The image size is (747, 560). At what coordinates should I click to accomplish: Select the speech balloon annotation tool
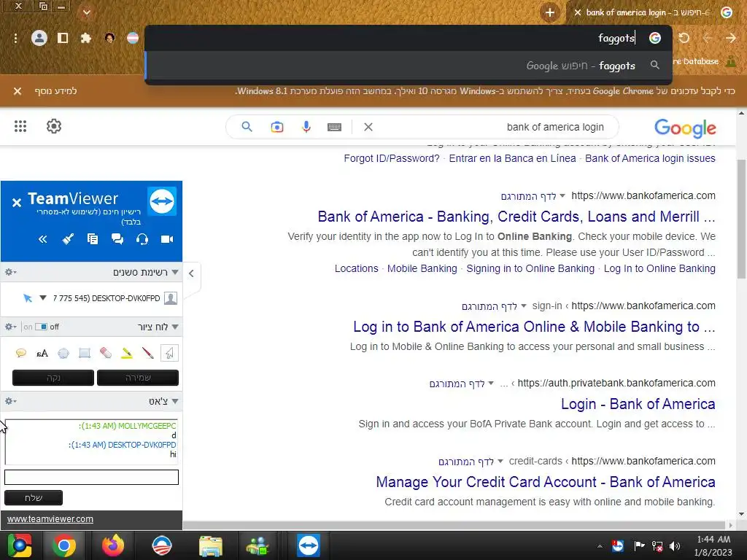pos(21,353)
